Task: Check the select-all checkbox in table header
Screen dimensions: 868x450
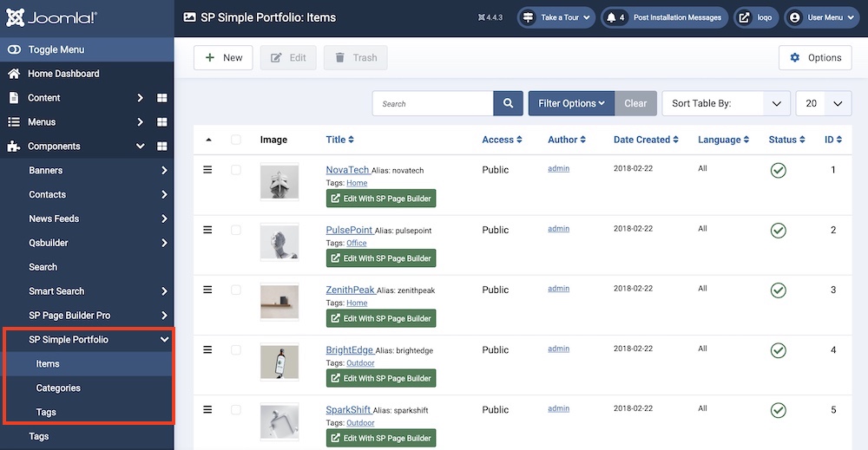Action: [x=236, y=140]
